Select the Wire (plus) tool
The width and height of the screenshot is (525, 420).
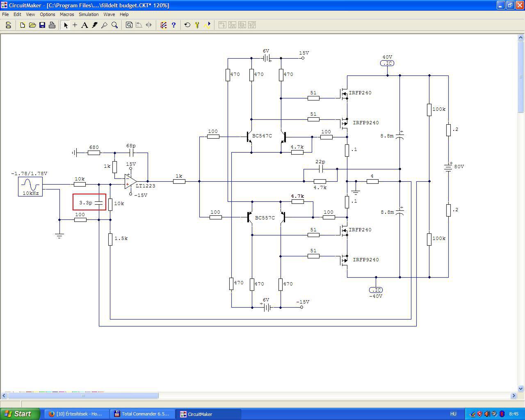coord(75,25)
